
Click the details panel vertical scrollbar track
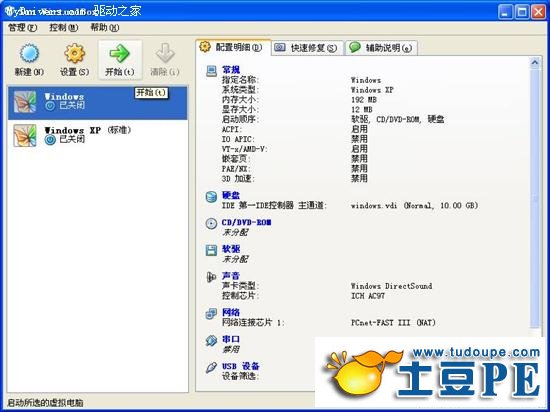(x=535, y=198)
